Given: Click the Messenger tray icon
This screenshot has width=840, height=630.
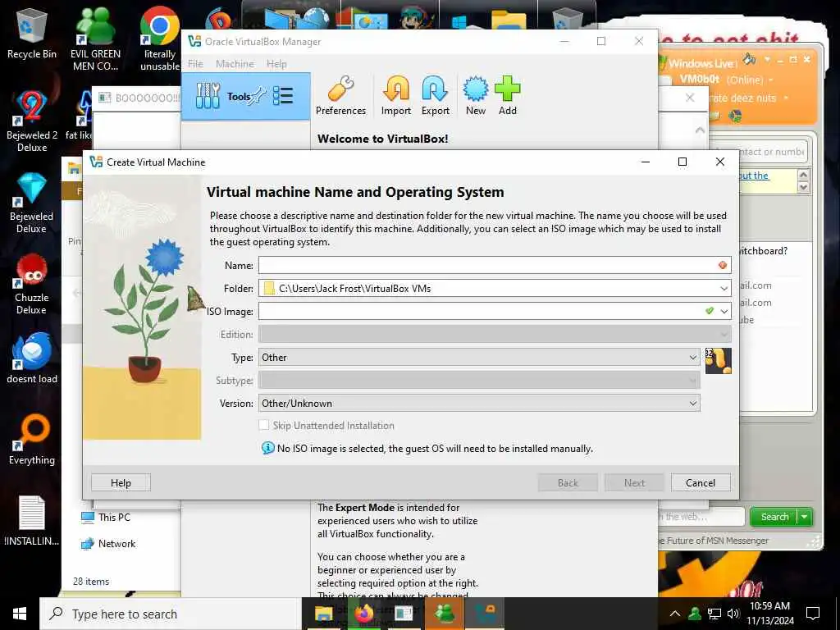Looking at the screenshot, I should click(695, 614).
